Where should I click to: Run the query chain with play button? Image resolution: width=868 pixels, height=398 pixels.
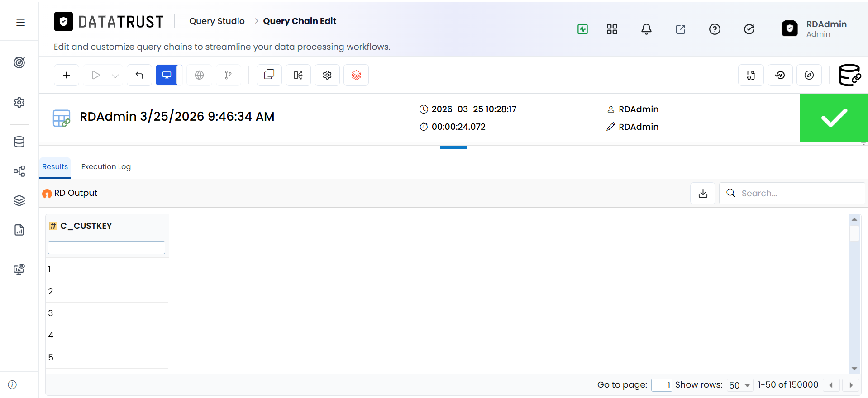(95, 75)
